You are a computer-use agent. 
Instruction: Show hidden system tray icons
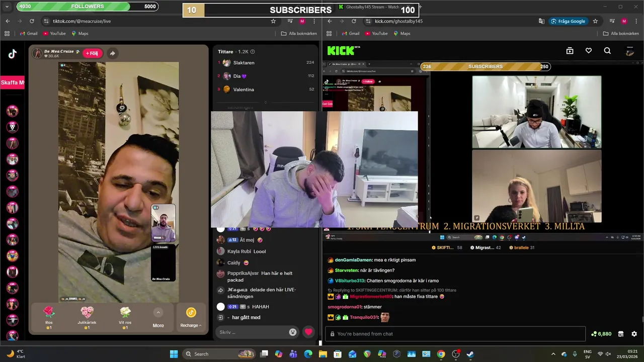[553, 354]
